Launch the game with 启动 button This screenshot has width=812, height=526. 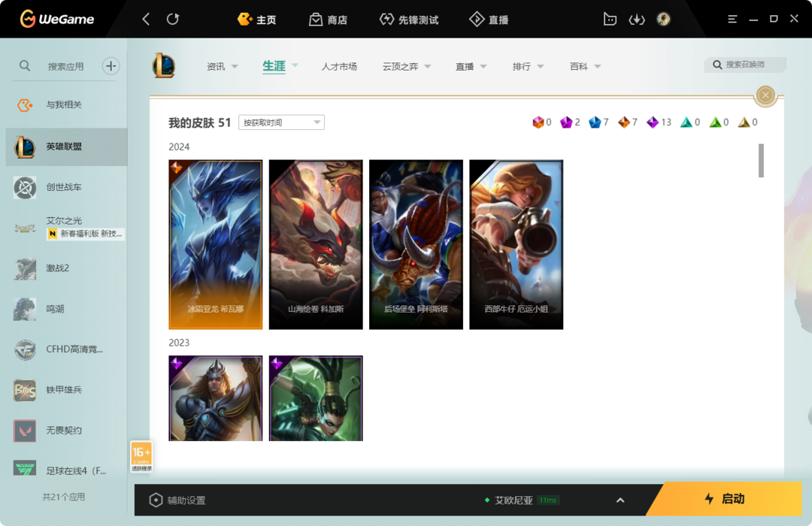click(725, 499)
